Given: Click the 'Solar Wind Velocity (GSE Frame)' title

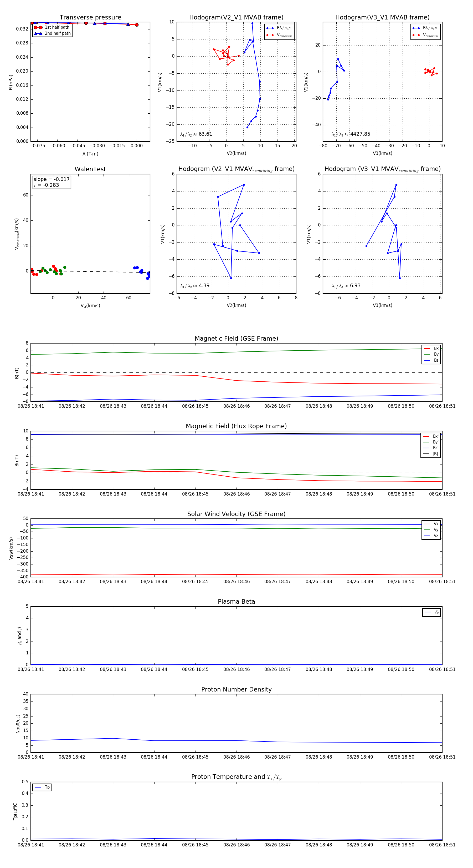Looking at the screenshot, I should pyautogui.click(x=236, y=514).
